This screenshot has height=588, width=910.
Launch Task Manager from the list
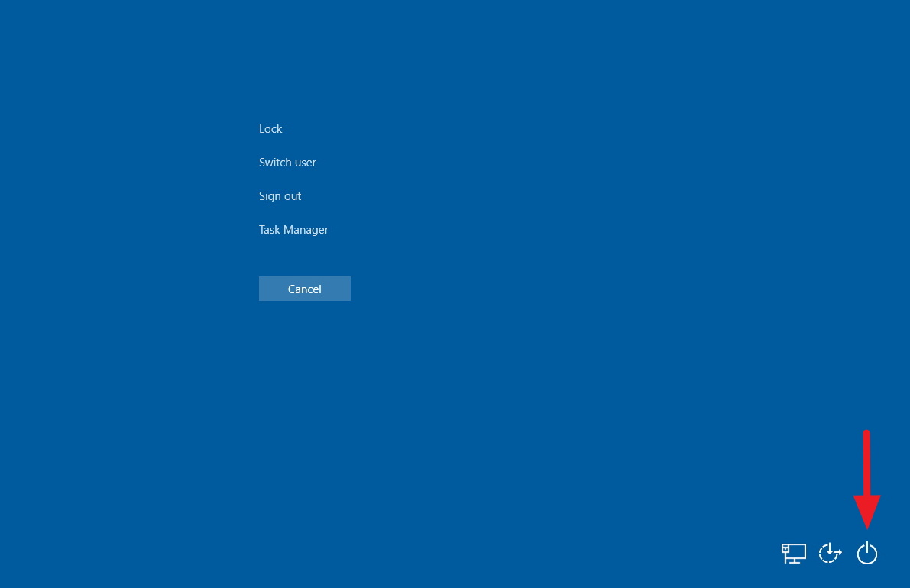click(293, 229)
